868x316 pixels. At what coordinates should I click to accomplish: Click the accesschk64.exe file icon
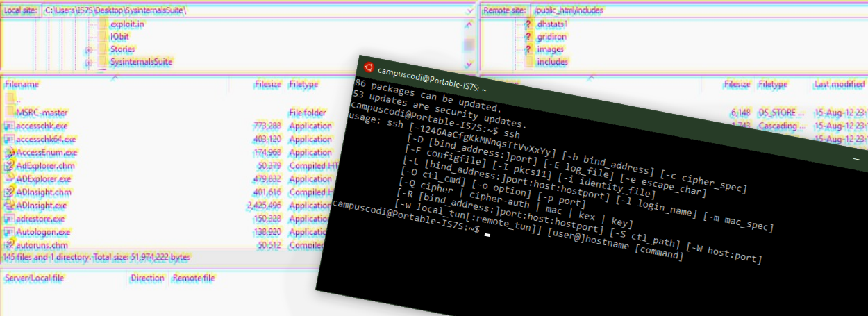pos(9,139)
